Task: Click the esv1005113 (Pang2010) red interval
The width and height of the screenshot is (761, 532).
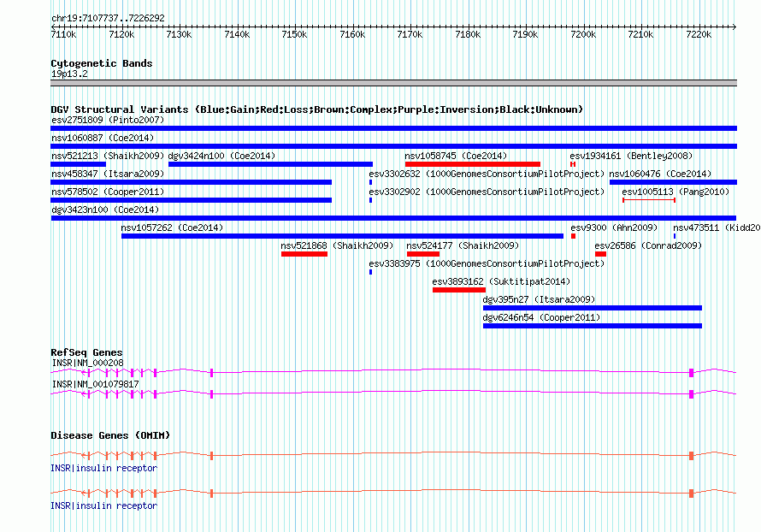Action: (x=649, y=200)
